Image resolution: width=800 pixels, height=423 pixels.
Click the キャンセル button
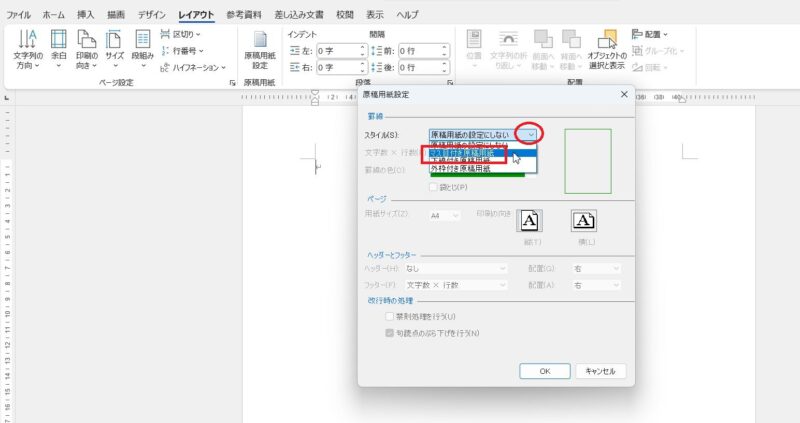pos(601,371)
